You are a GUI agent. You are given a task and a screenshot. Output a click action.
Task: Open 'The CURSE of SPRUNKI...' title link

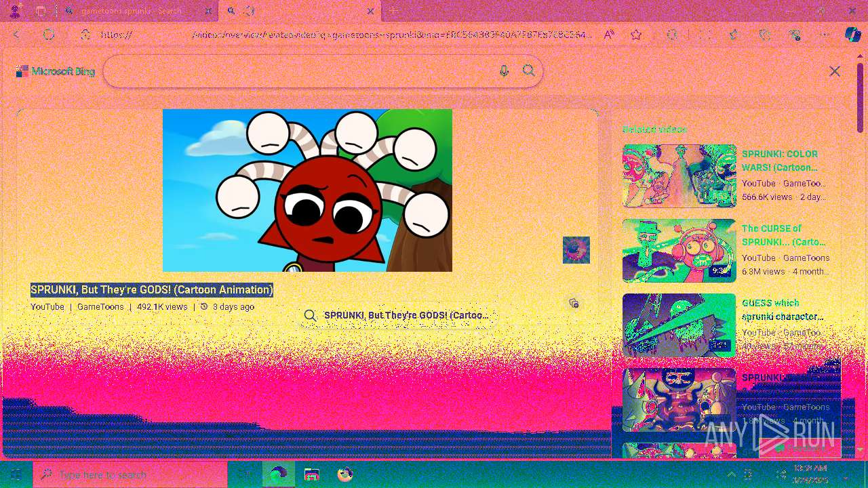[x=784, y=235]
